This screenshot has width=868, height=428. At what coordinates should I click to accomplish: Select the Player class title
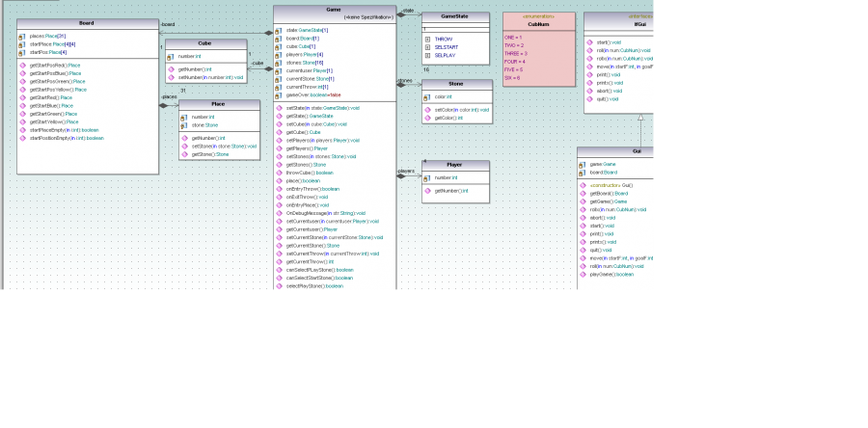tap(454, 165)
